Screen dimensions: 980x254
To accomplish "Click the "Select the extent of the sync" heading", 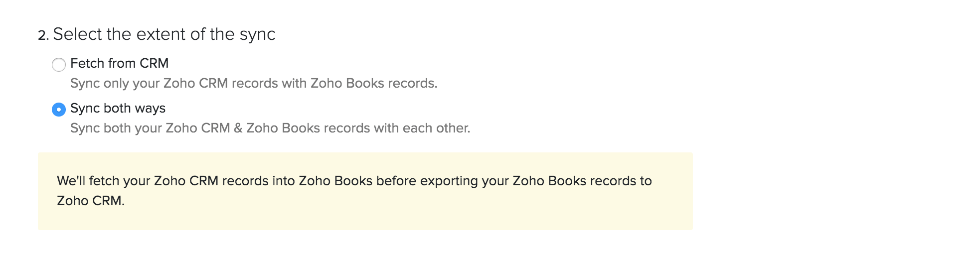I will tap(164, 34).
